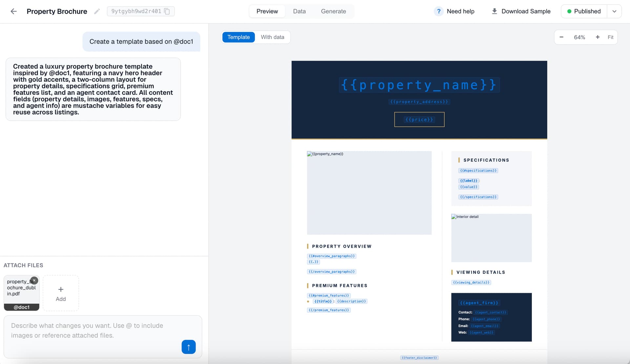The height and width of the screenshot is (364, 630).
Task: Select the {{agent_web}} variable
Action: click(481, 333)
